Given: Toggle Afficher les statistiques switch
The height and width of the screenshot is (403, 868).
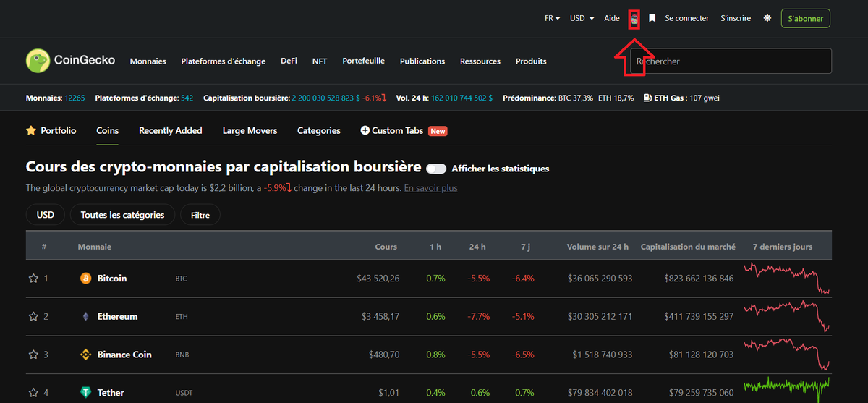Looking at the screenshot, I should [x=436, y=169].
